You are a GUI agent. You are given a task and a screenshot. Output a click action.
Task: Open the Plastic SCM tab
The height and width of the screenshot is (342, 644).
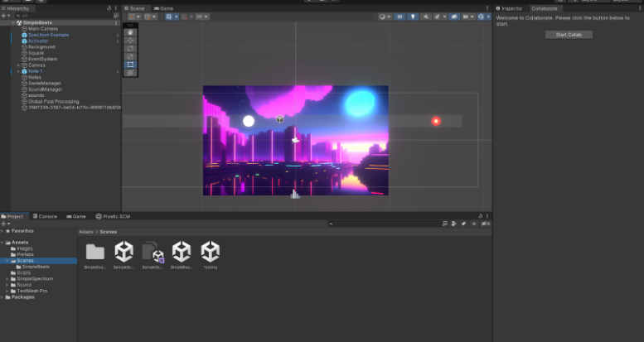(x=113, y=216)
